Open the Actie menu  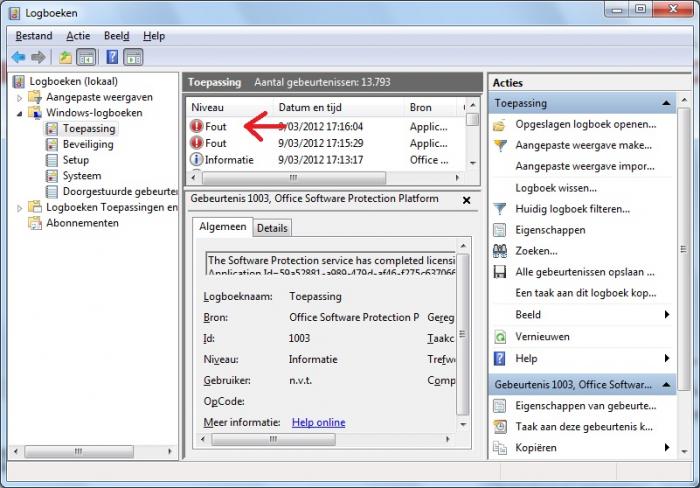[78, 36]
